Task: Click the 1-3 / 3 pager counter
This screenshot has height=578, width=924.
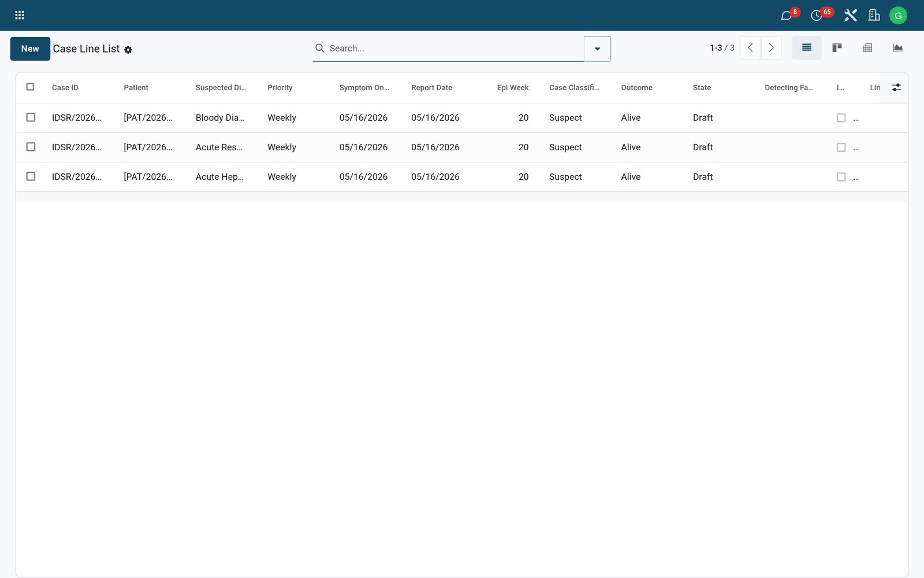Action: point(722,48)
